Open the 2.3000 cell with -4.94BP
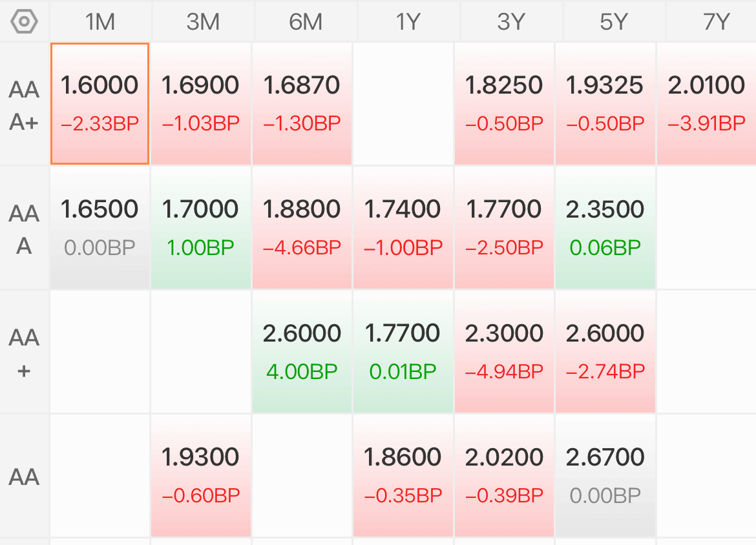The height and width of the screenshot is (545, 756). coord(504,352)
